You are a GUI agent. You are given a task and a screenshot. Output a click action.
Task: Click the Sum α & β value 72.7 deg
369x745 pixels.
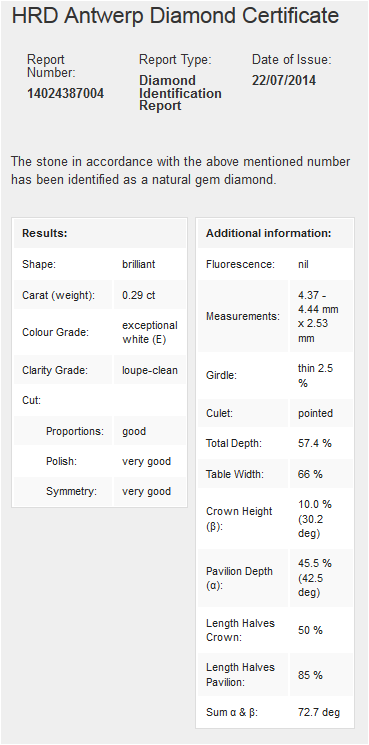tap(319, 712)
